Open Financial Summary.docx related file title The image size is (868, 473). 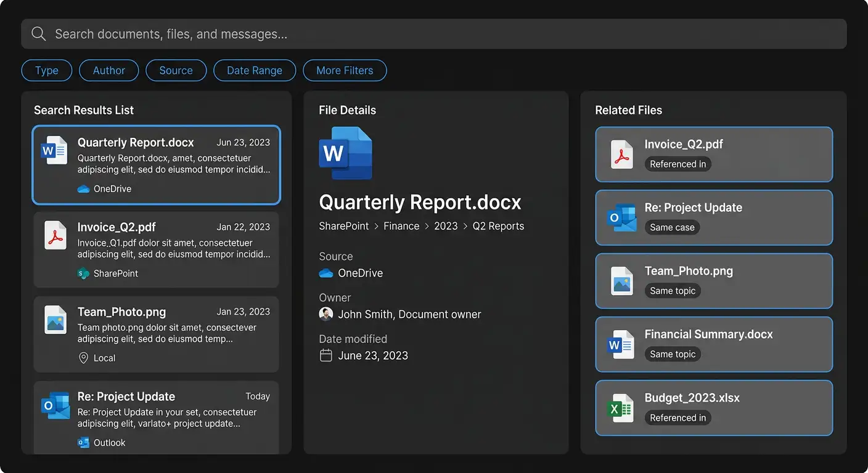tap(709, 334)
